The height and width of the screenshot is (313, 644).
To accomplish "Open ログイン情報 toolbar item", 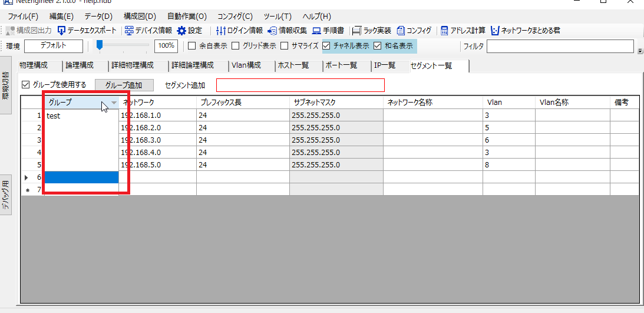I will 221,31.
